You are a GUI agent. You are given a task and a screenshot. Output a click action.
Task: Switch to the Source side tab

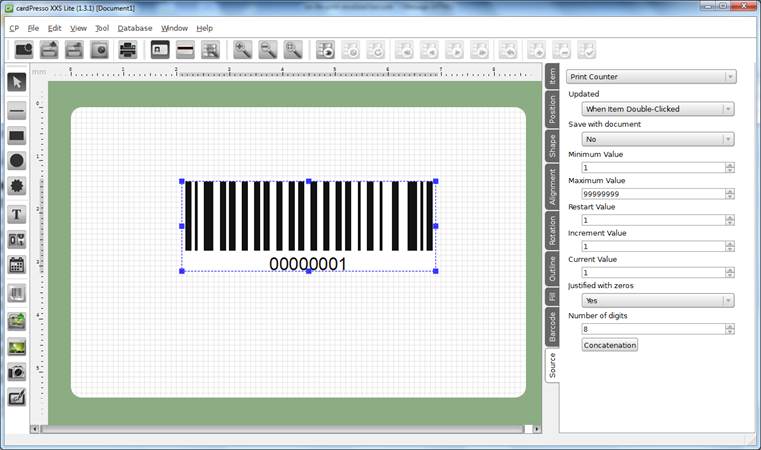point(552,365)
